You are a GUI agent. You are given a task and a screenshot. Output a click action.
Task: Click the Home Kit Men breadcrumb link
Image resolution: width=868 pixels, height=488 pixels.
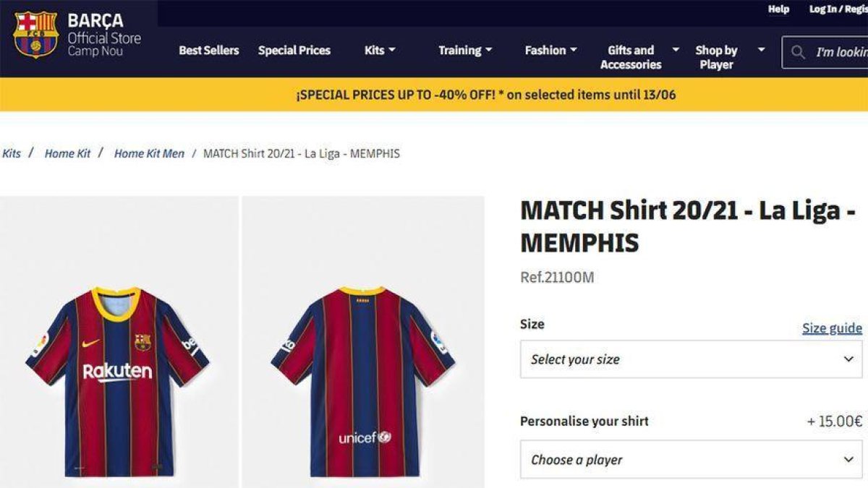click(x=150, y=153)
